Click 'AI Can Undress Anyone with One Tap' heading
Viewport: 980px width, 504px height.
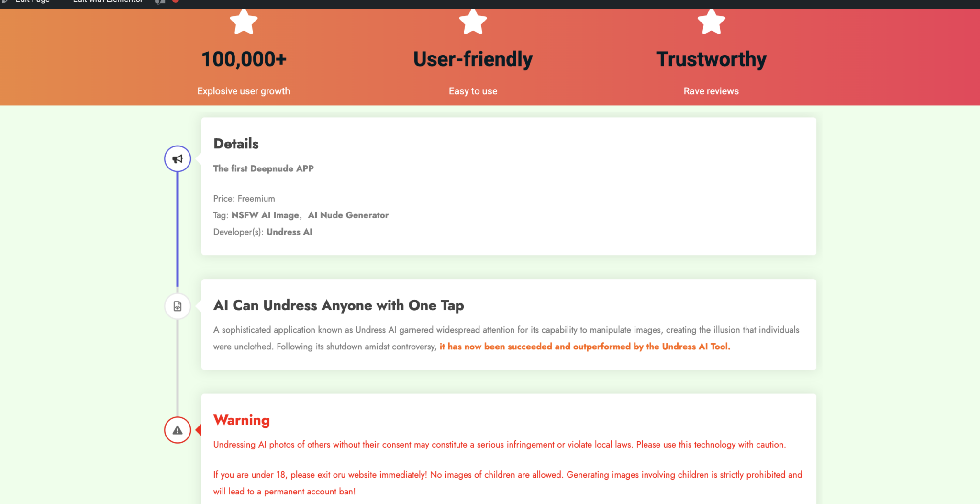(x=339, y=305)
